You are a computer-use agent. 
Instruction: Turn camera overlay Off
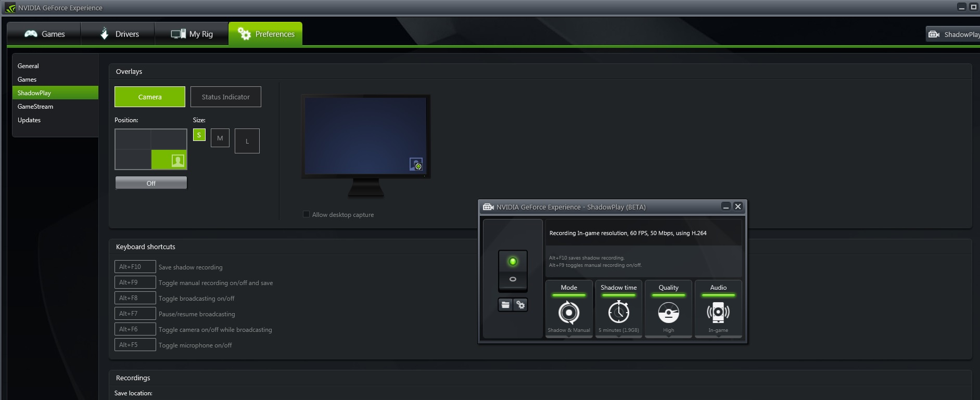151,183
